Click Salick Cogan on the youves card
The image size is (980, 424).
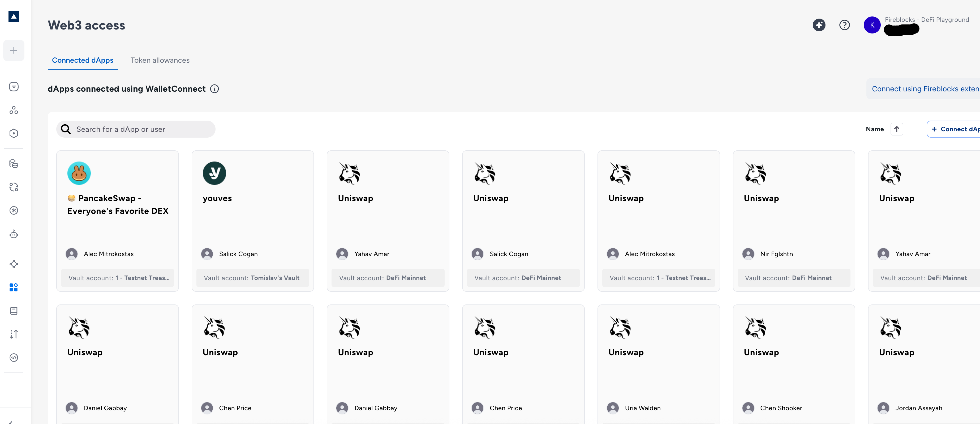click(238, 254)
